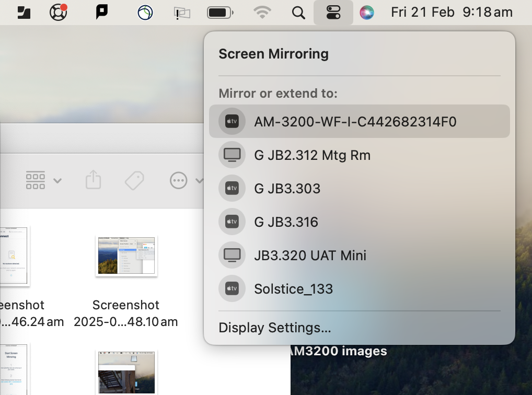This screenshot has height=395, width=532.
Task: Open Siri from the menu bar
Action: click(x=367, y=12)
